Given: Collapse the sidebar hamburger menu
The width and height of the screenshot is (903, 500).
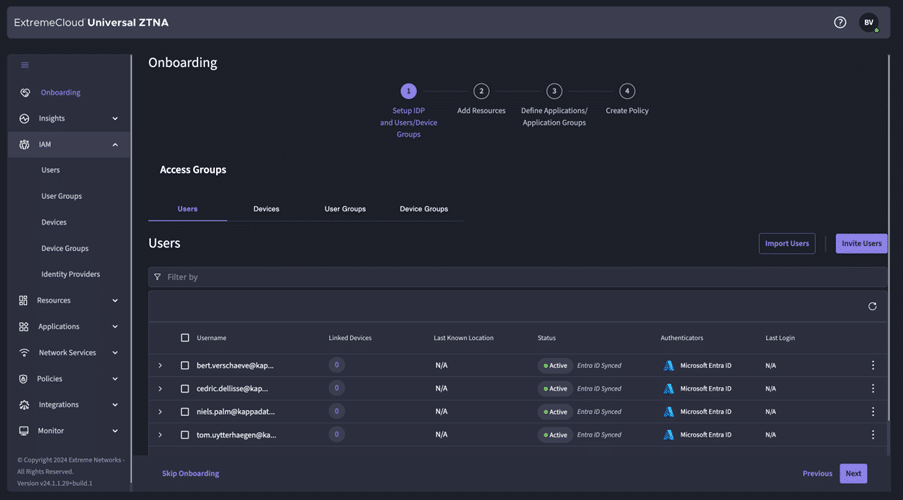Looking at the screenshot, I should click(25, 65).
